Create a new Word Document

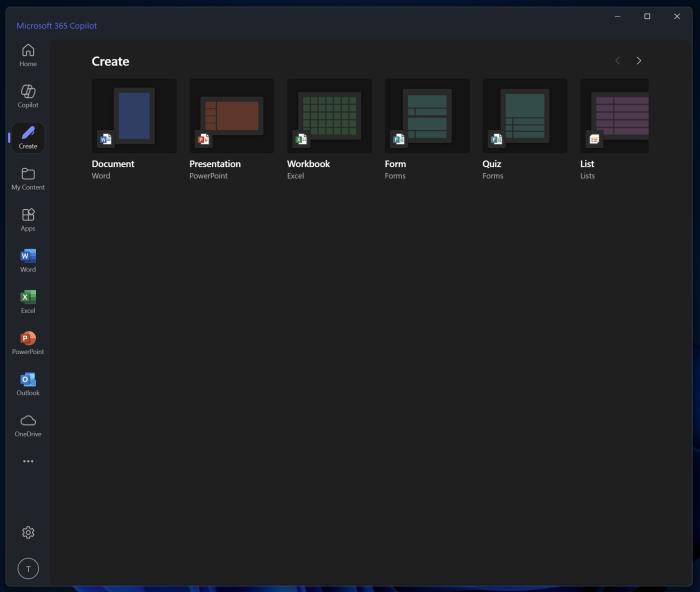(x=134, y=116)
